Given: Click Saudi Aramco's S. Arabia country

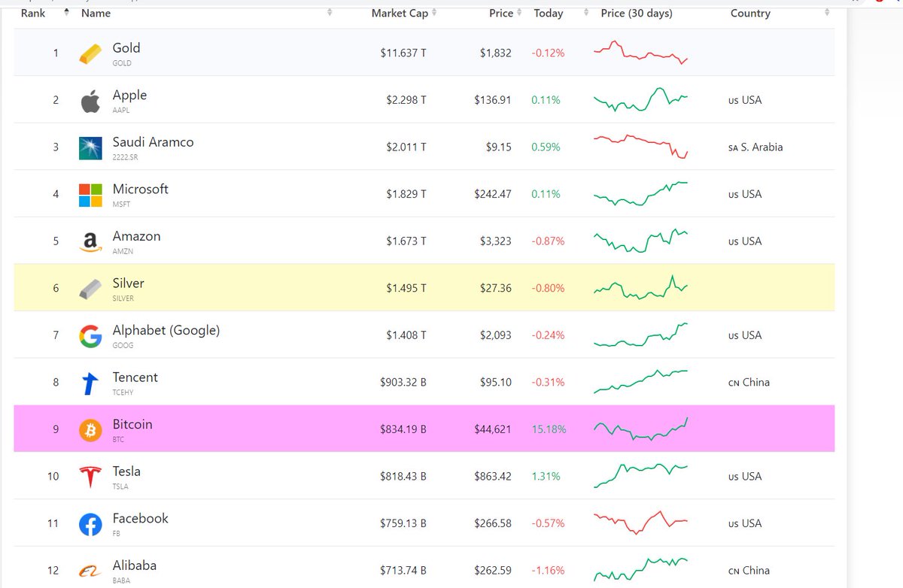Looking at the screenshot, I should pos(756,147).
